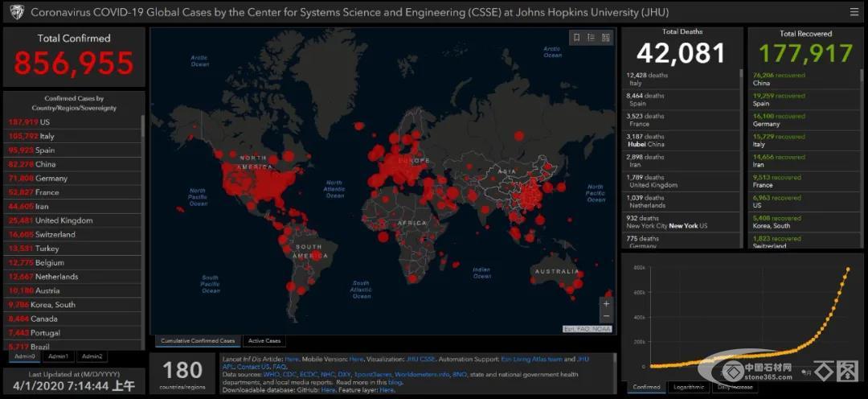Select the Admin2 tab
The width and height of the screenshot is (868, 399).
pyautogui.click(x=92, y=356)
